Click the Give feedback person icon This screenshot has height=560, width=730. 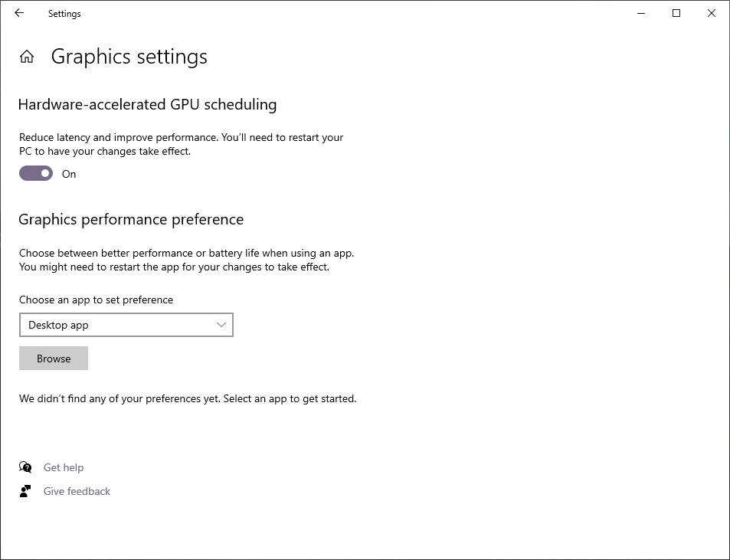click(25, 491)
